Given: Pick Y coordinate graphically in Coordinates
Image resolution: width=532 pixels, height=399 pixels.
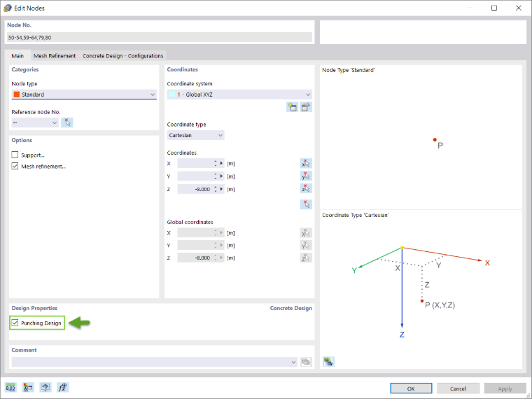Looking at the screenshot, I should pyautogui.click(x=306, y=176).
